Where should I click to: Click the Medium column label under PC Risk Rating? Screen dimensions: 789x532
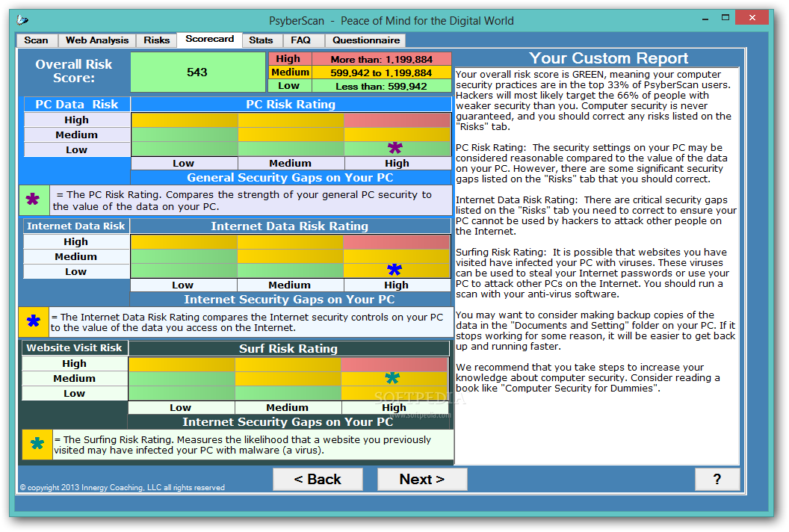[x=291, y=163]
